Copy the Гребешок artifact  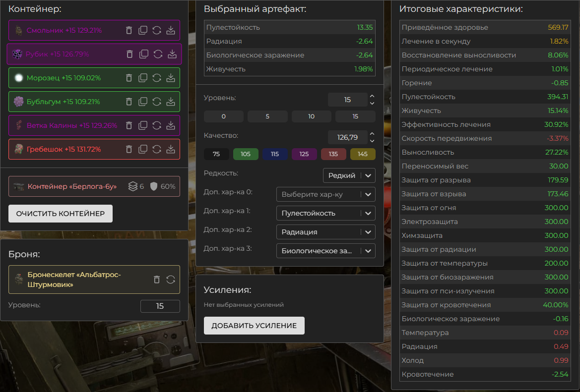click(143, 149)
